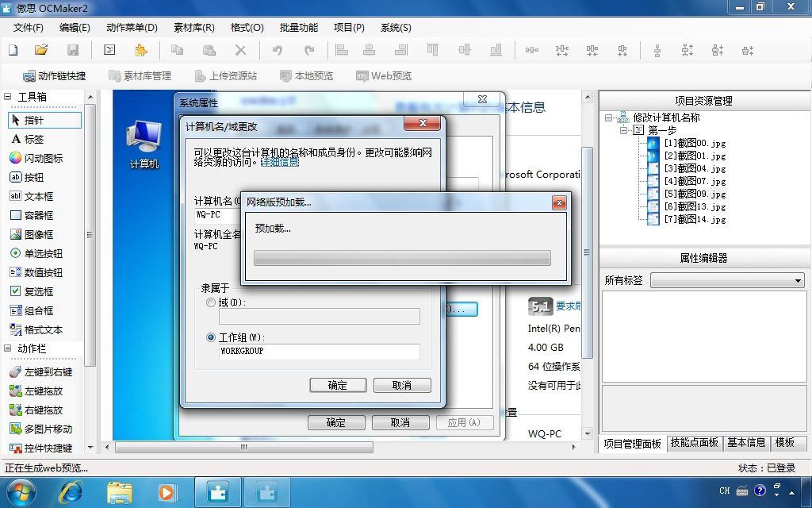Select the 工作组(W) radio button

(211, 337)
